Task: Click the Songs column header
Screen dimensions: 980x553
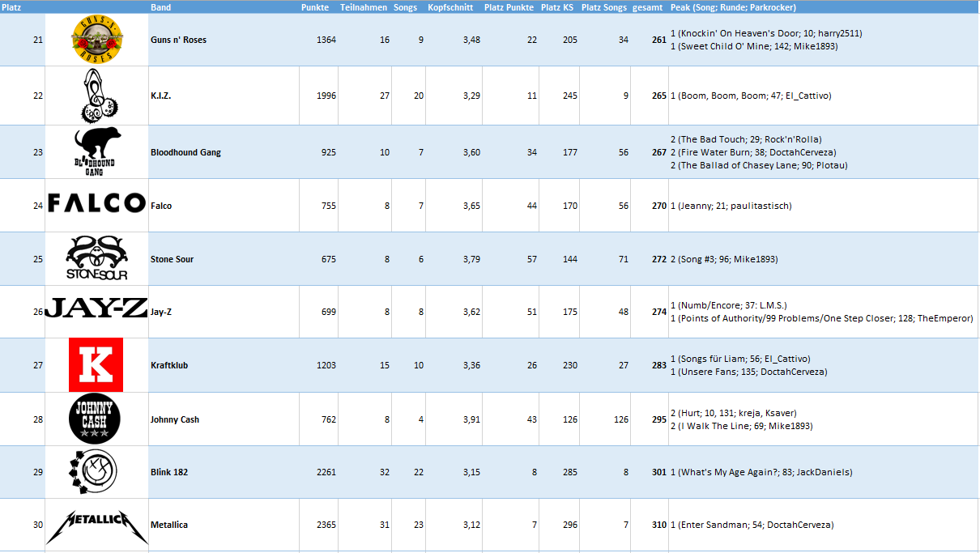Action: pos(406,7)
